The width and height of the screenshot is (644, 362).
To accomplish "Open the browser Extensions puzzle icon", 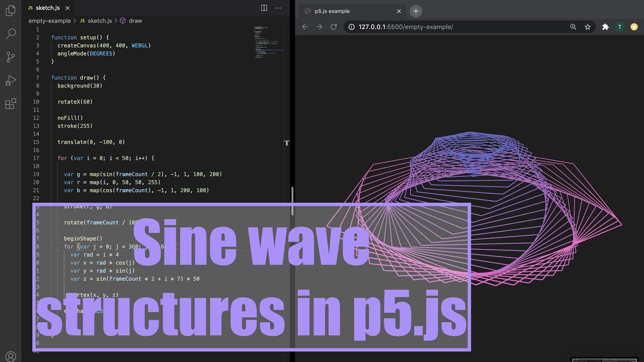I will coord(605,27).
